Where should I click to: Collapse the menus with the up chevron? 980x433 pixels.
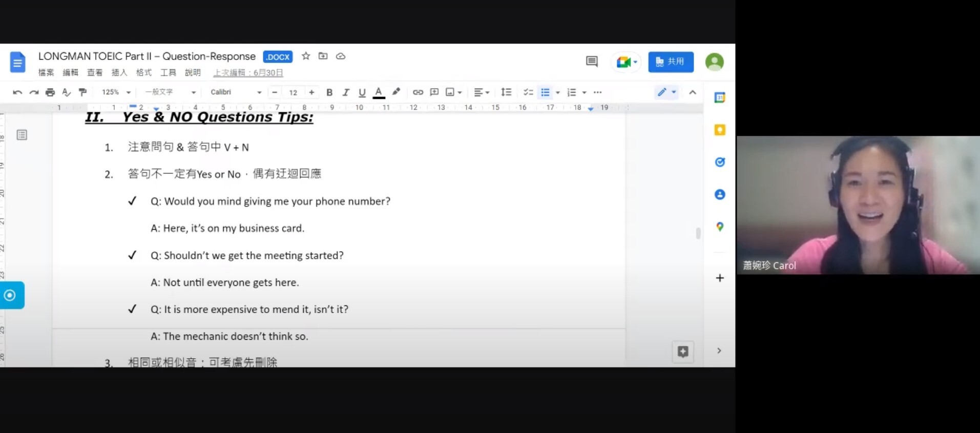coord(693,92)
